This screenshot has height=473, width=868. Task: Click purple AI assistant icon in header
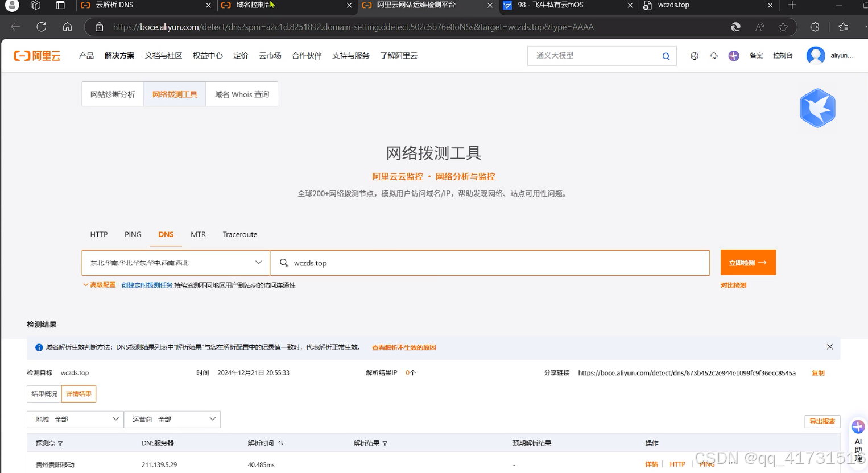pyautogui.click(x=734, y=56)
